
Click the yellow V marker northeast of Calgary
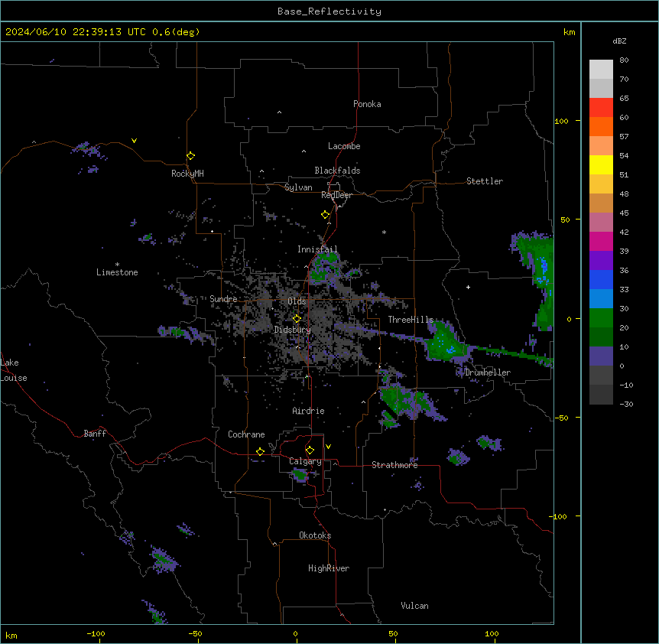coord(328,447)
